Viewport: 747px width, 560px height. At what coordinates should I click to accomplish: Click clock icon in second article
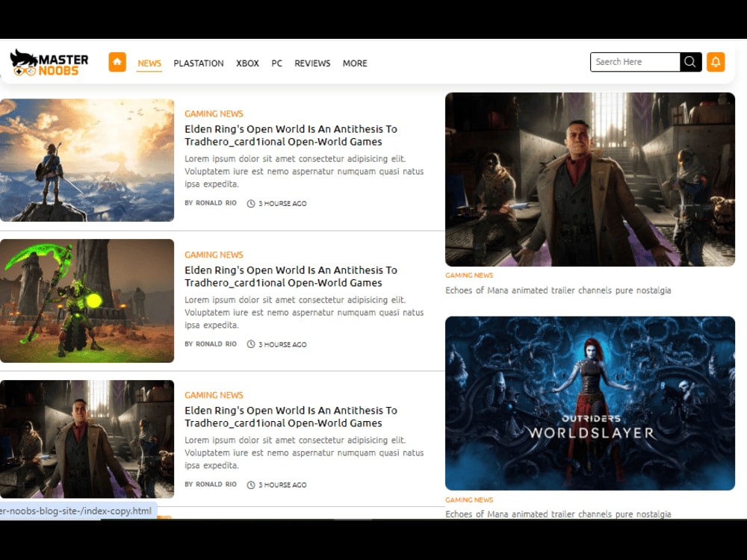251,344
